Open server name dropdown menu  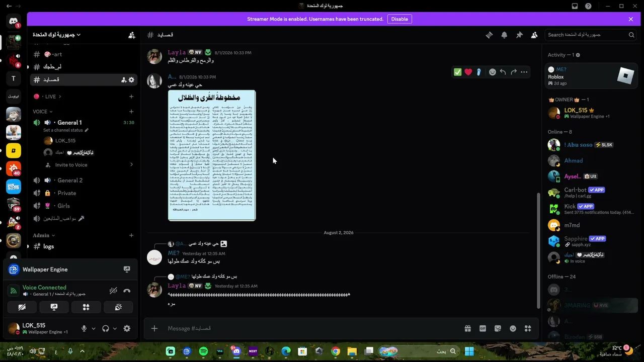57,35
